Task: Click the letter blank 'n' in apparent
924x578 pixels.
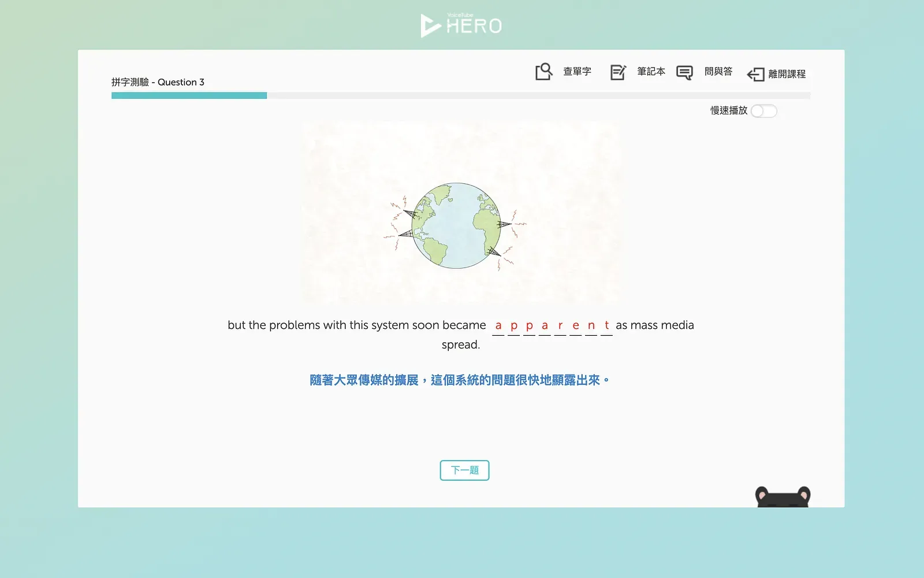Action: pyautogui.click(x=591, y=326)
